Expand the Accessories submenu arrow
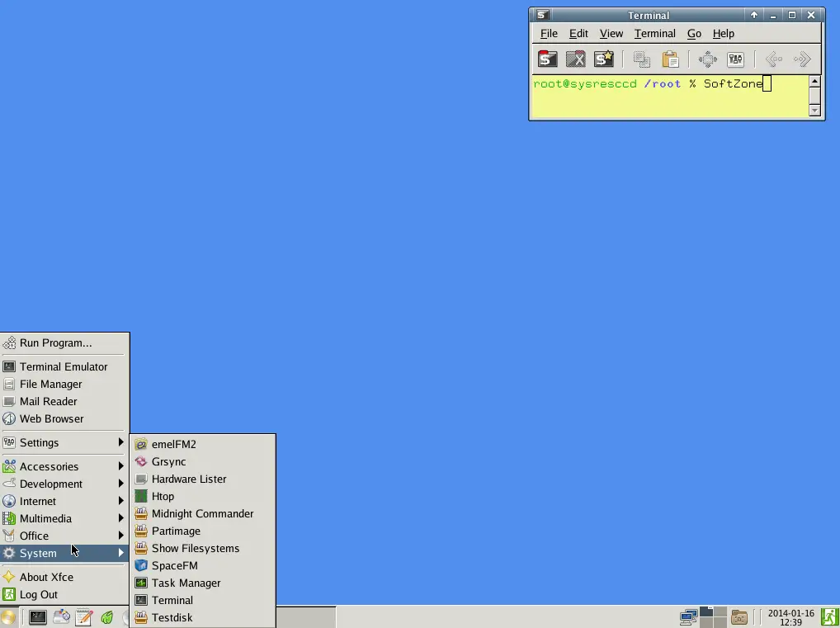The image size is (840, 628). click(121, 466)
